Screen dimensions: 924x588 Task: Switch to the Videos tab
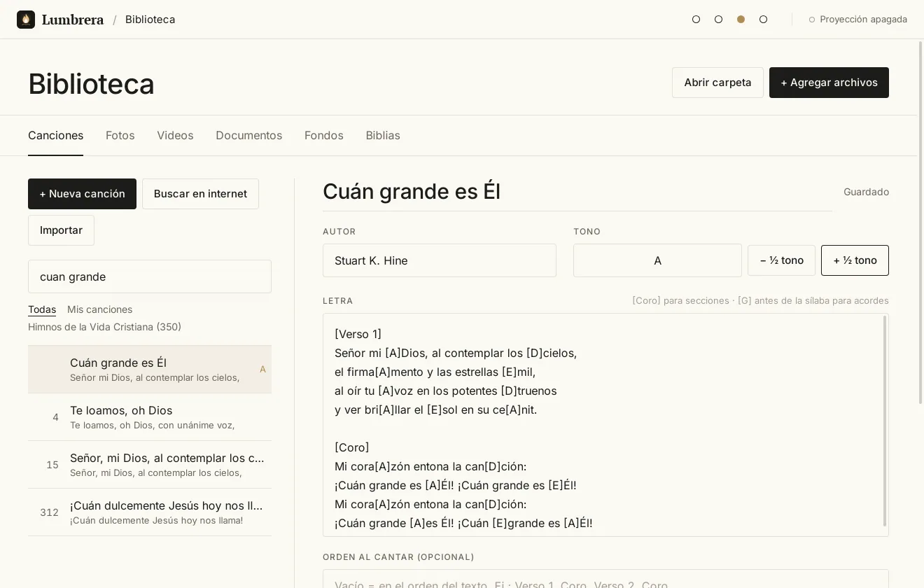175,135
